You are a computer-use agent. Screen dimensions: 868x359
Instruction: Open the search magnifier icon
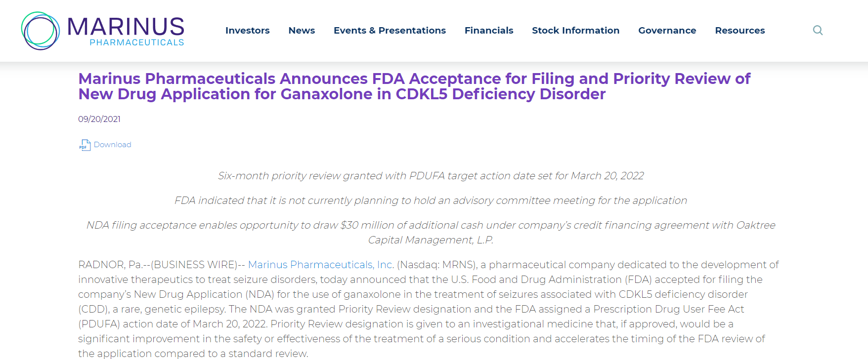click(818, 31)
